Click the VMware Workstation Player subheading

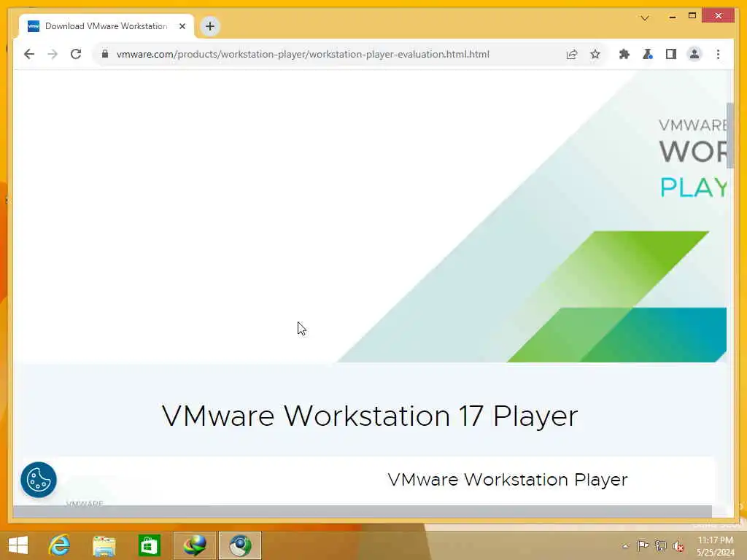click(x=508, y=479)
